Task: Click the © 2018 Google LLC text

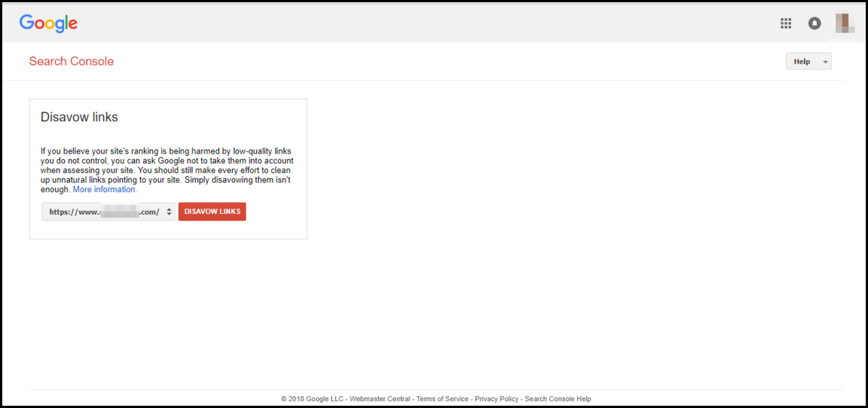Action: [x=312, y=399]
